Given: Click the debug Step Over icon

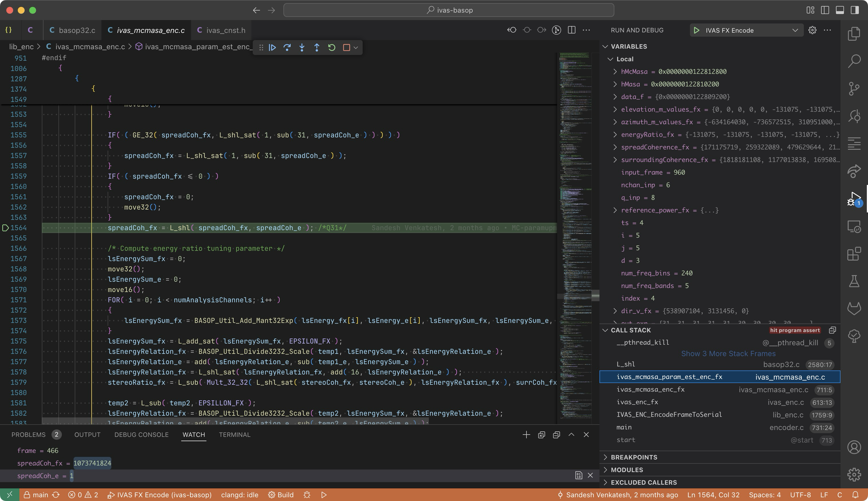Looking at the screenshot, I should click(x=287, y=48).
